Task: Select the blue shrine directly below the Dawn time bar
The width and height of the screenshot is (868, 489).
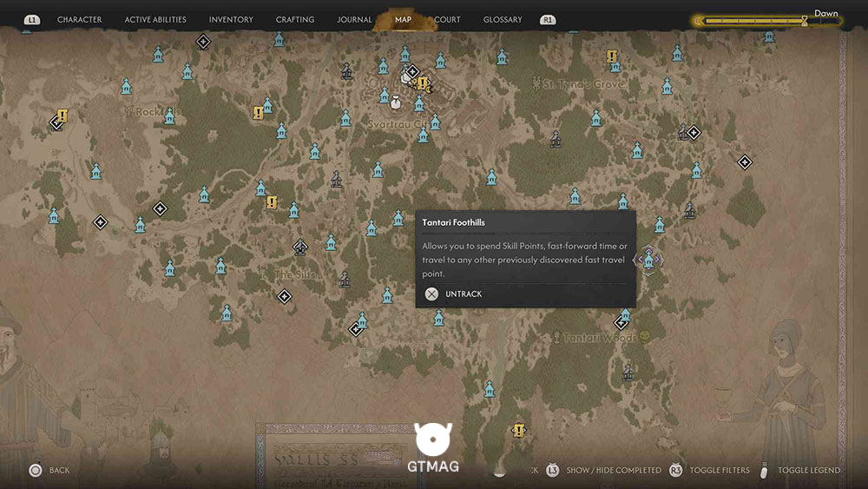Action: coord(769,36)
